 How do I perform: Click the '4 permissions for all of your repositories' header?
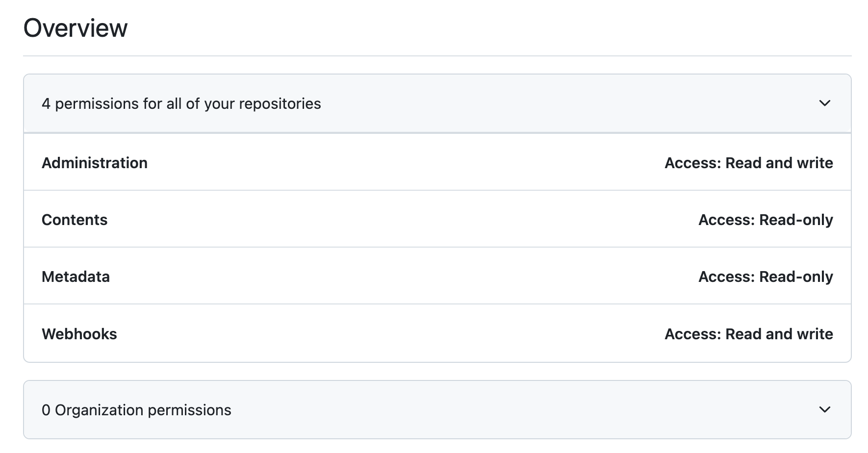pos(437,103)
